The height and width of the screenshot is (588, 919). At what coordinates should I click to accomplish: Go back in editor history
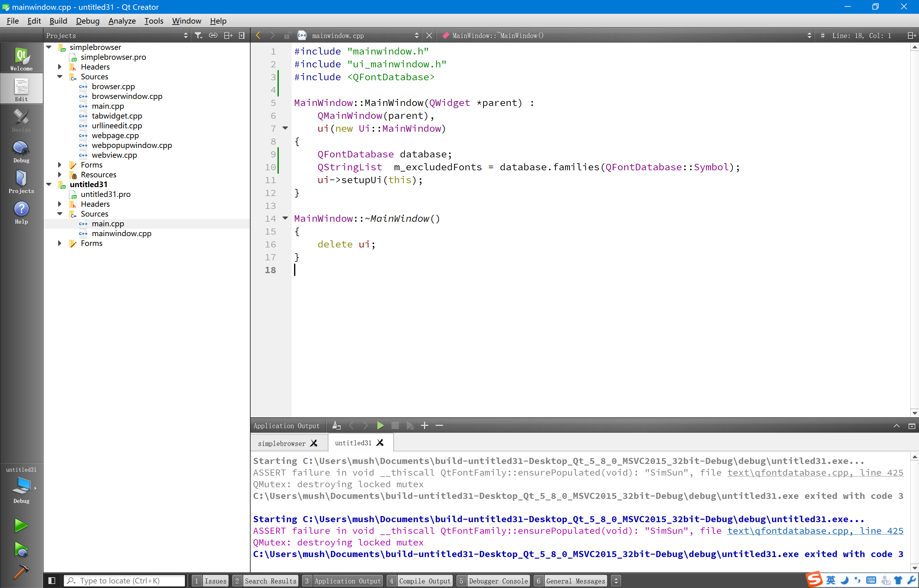(x=258, y=36)
